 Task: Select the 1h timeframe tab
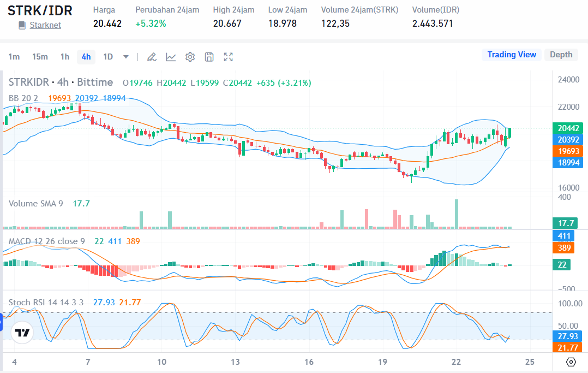coord(64,56)
